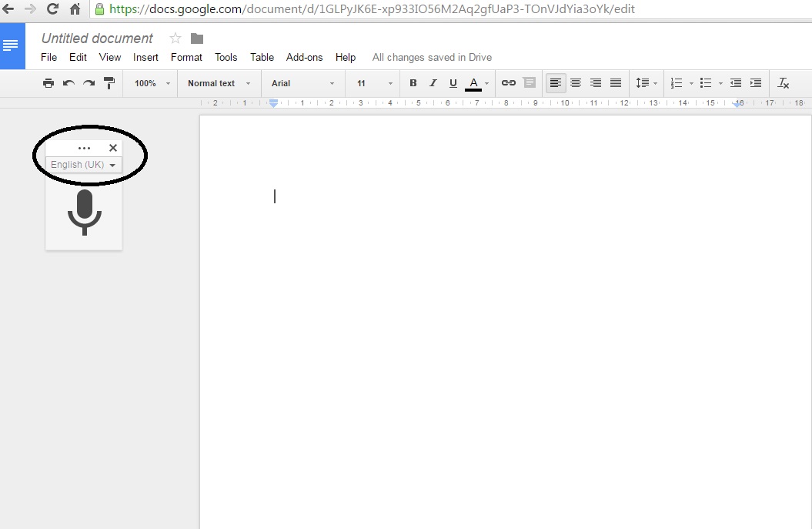Image resolution: width=812 pixels, height=529 pixels.
Task: Click the left indent marker on ruler
Action: coord(273,103)
